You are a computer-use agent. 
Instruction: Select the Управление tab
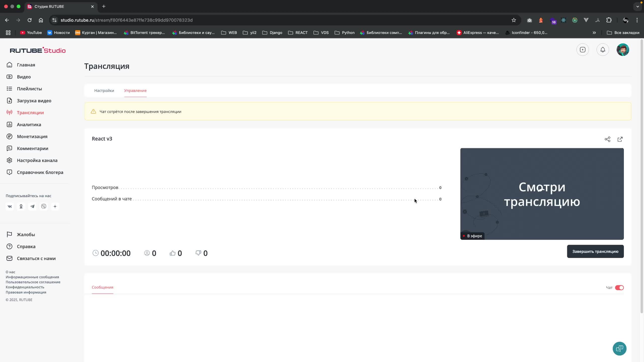click(x=135, y=90)
